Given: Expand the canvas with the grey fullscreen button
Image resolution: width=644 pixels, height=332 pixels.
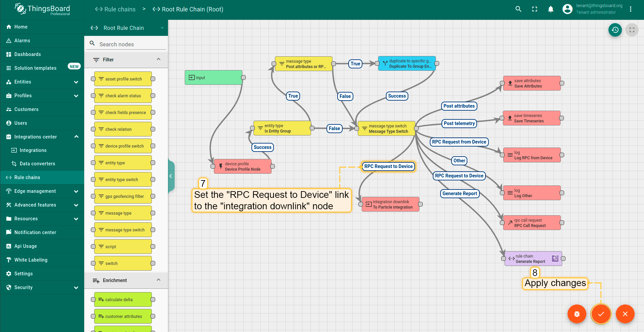Looking at the screenshot, I should [632, 30].
